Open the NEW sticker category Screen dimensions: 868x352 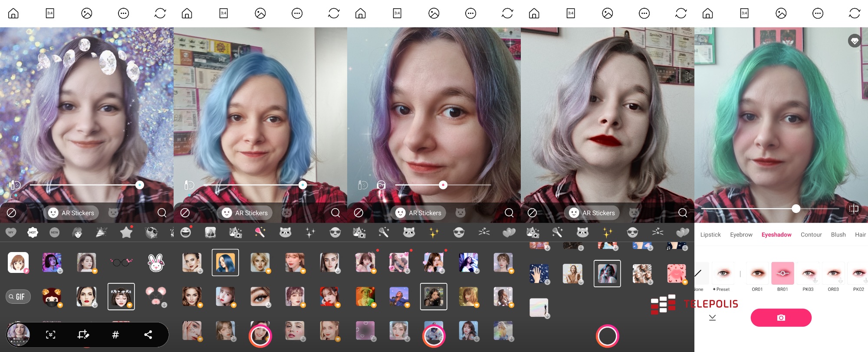tap(54, 232)
